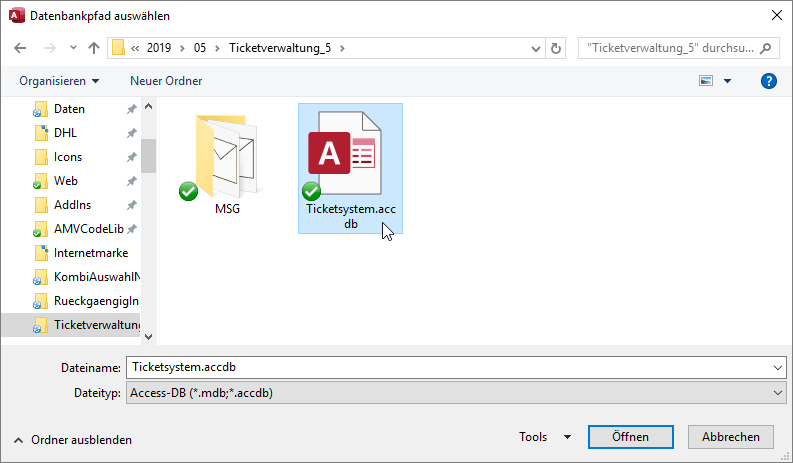
Task: Open recent locations dropdown arrow
Action: [73, 48]
